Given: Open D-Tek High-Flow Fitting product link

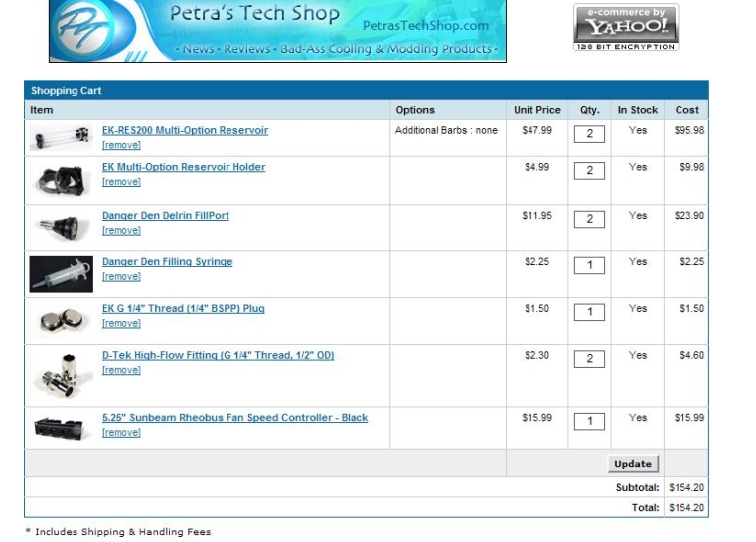Looking at the screenshot, I should point(218,355).
